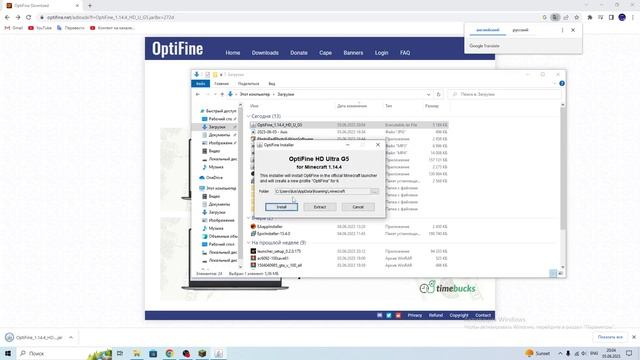Image resolution: width=640 pixels, height=360 pixels.
Task: Open Chrome extensions puzzle icon
Action: pos(589,18)
